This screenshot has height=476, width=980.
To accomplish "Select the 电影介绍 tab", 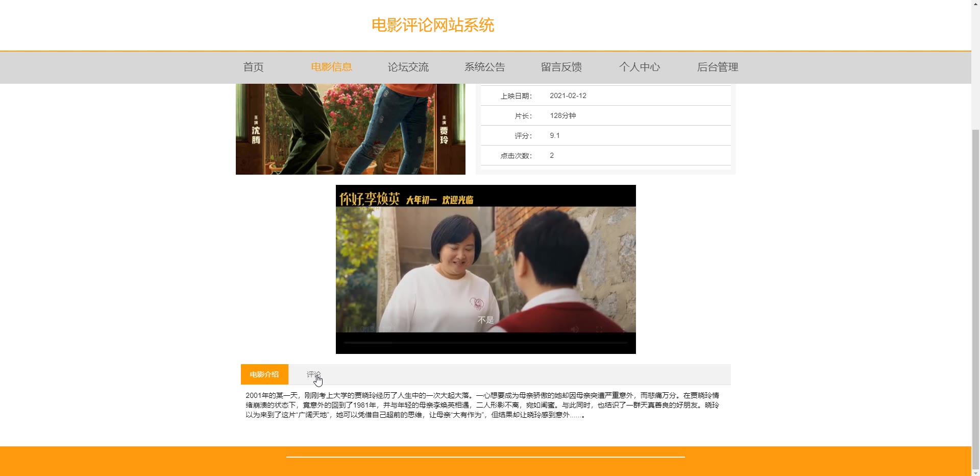I will point(264,374).
